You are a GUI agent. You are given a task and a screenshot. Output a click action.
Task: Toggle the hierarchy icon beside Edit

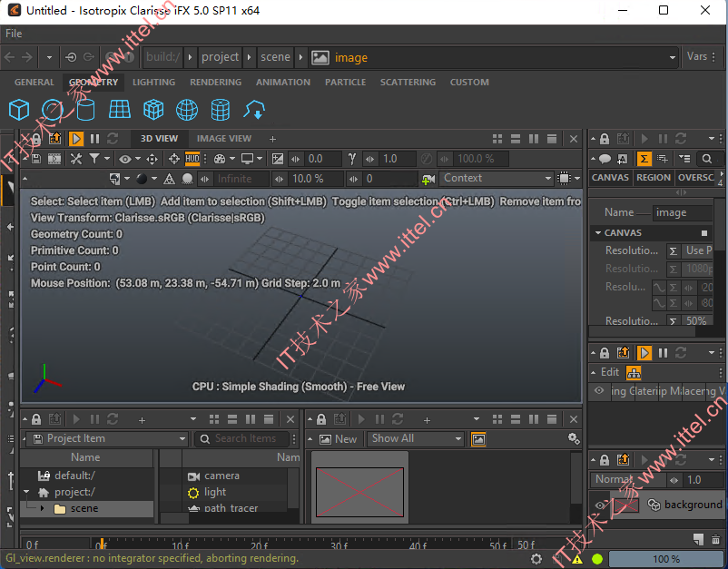(634, 373)
